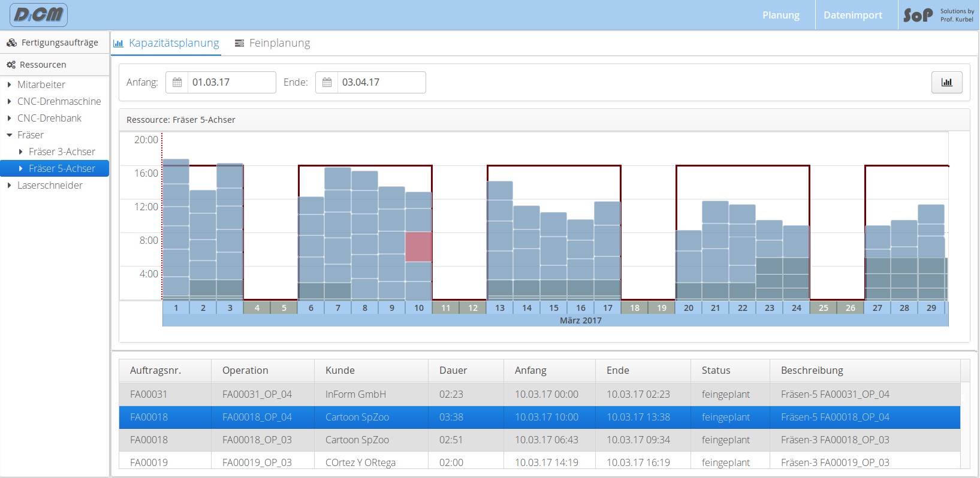The height and width of the screenshot is (478, 980).
Task: Click the Fertigungsaufträge cubes icon
Action: point(11,43)
